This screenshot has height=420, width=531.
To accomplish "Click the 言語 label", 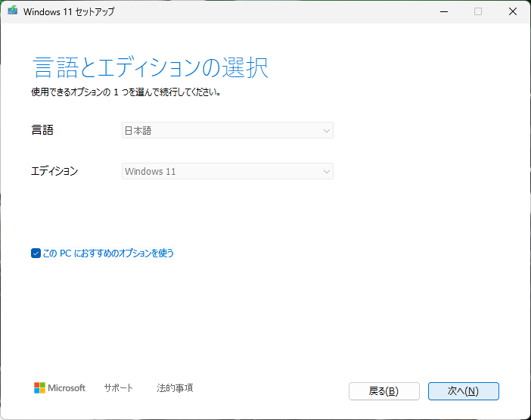I will click(42, 129).
